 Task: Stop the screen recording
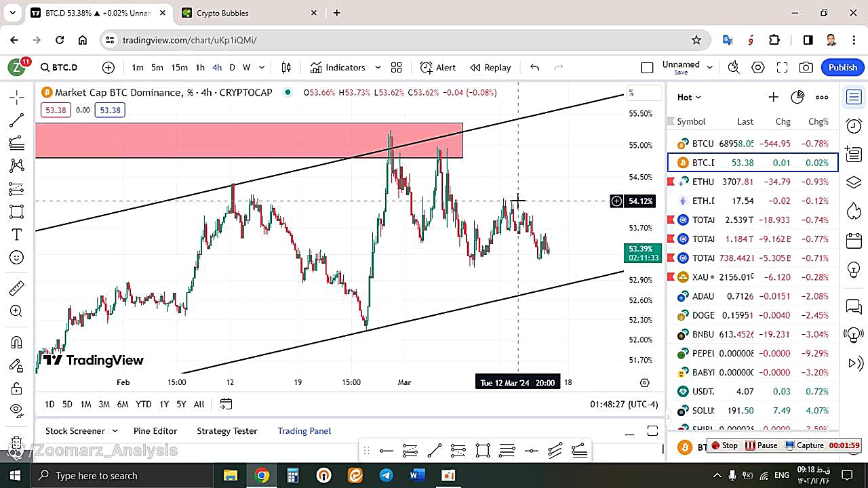coord(724,445)
